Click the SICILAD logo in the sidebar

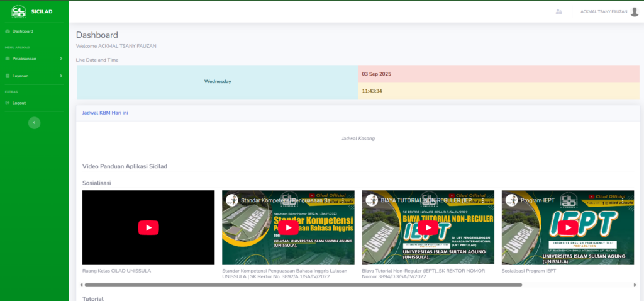tap(19, 11)
